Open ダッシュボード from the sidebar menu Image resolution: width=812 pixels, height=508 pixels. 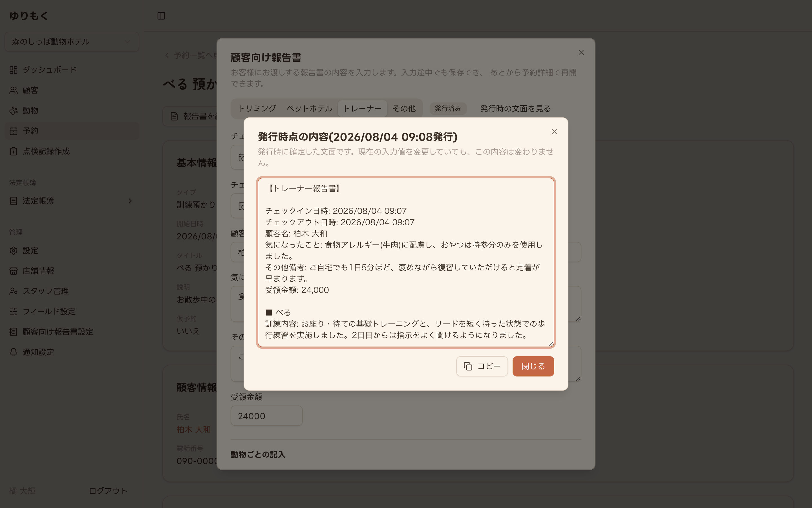click(72, 70)
